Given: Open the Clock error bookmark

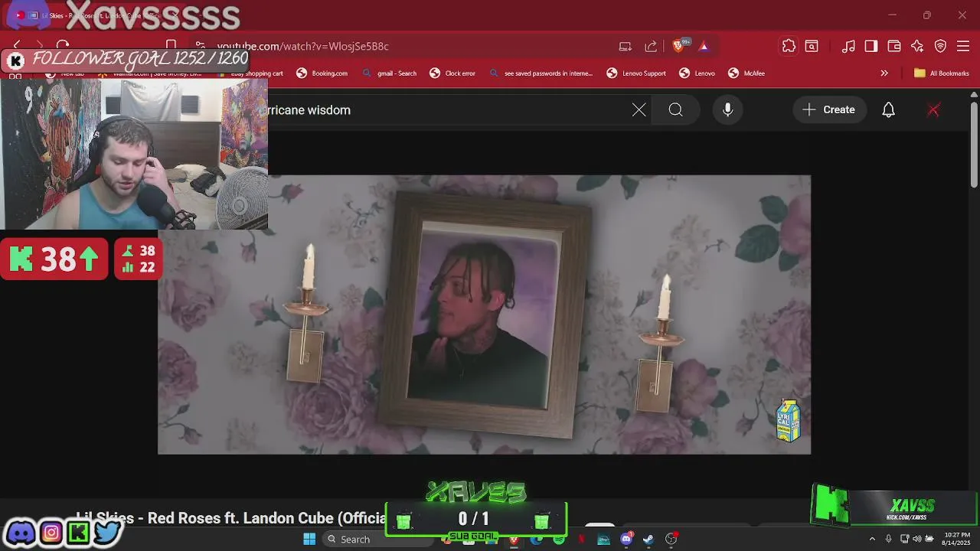Looking at the screenshot, I should point(452,73).
